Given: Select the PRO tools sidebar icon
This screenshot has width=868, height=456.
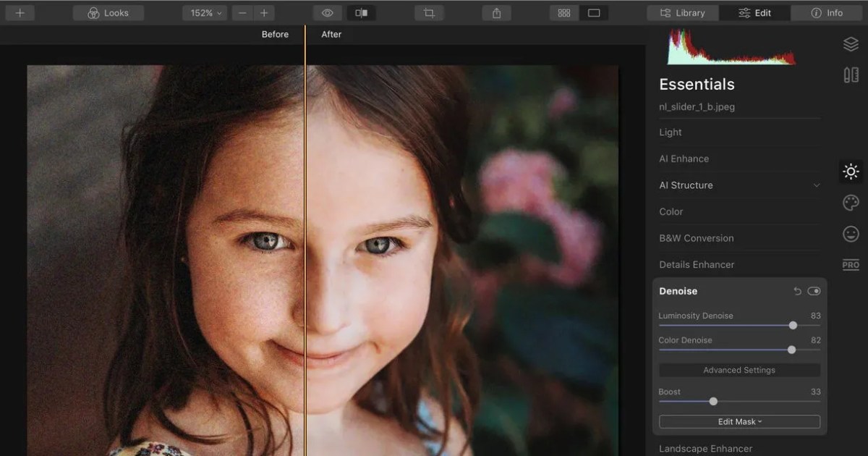Looking at the screenshot, I should pos(850,265).
